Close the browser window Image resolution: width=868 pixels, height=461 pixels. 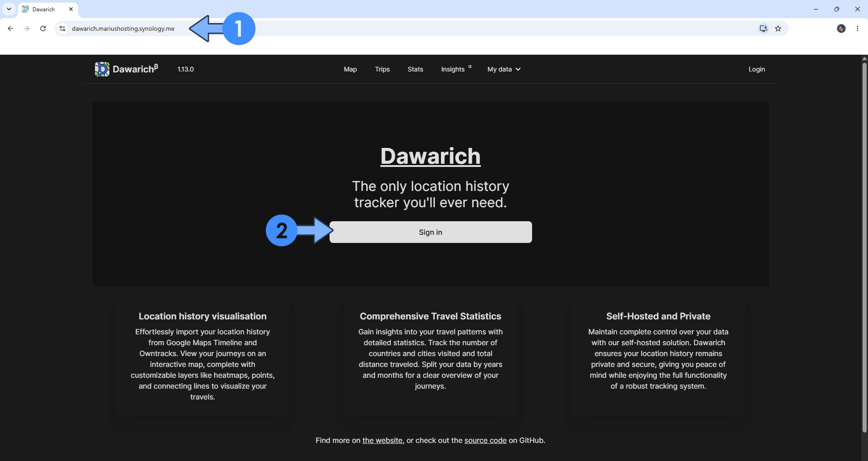pyautogui.click(x=858, y=9)
